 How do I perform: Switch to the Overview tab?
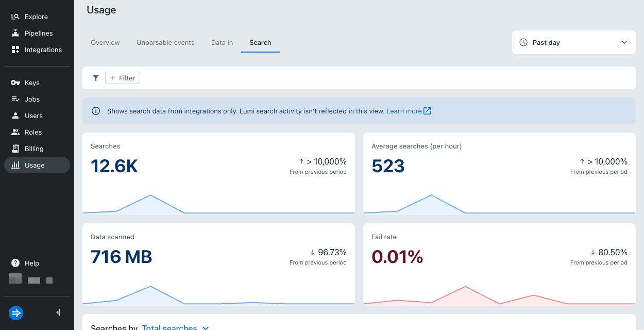pos(105,42)
